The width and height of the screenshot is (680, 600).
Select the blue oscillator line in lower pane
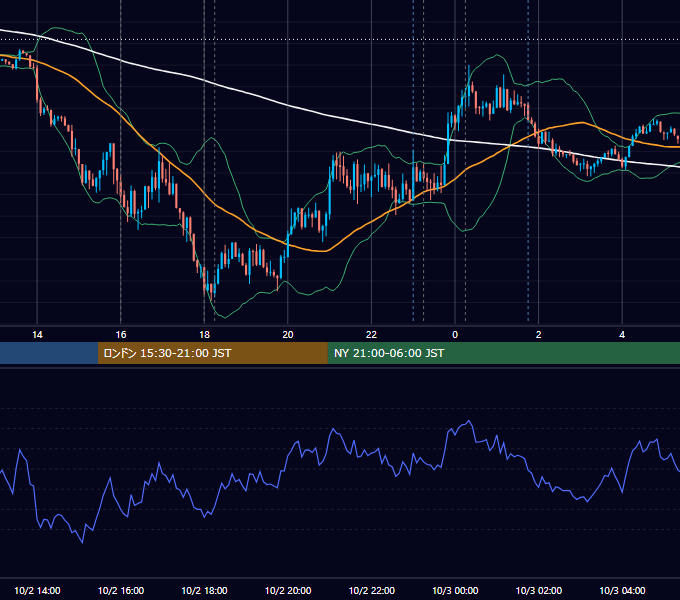(x=334, y=430)
